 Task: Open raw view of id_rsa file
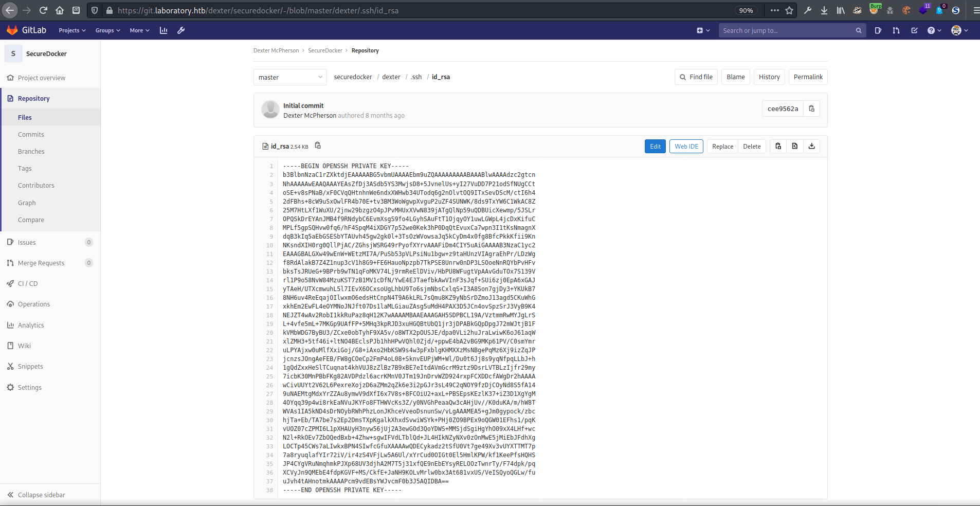794,146
